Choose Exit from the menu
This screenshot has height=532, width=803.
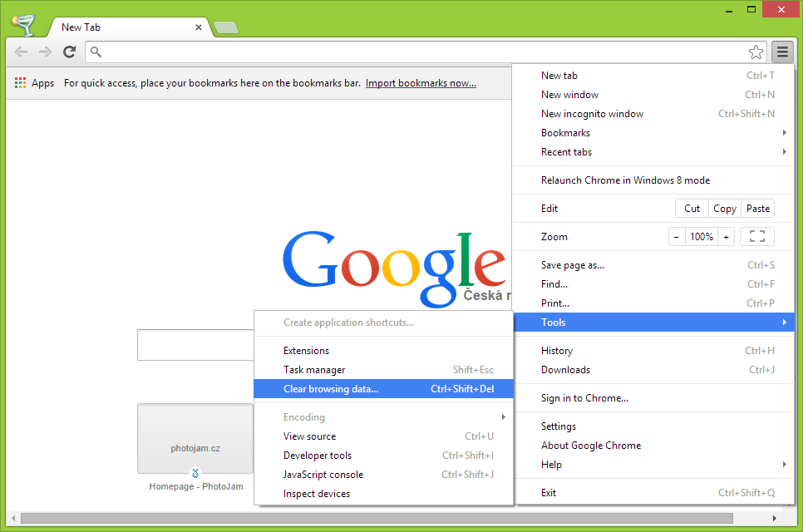coord(653,493)
